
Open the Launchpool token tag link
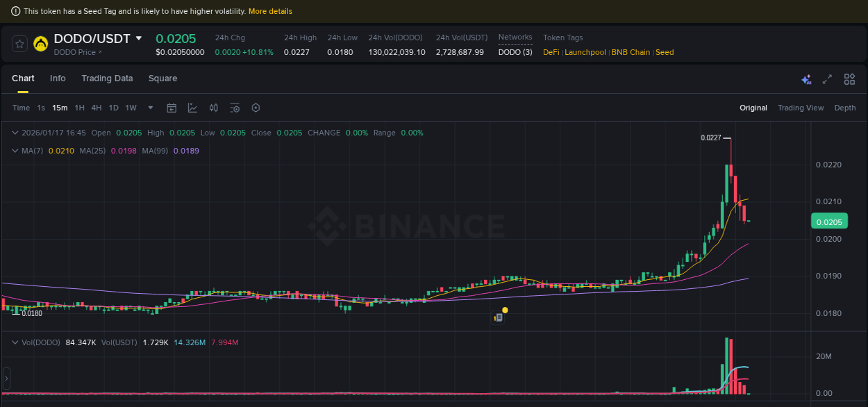click(585, 52)
